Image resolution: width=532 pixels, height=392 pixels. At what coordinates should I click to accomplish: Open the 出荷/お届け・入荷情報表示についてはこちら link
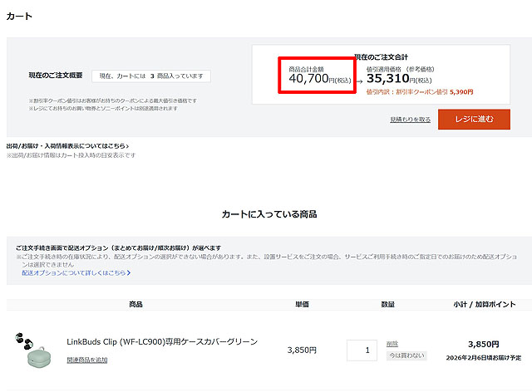coord(66,146)
